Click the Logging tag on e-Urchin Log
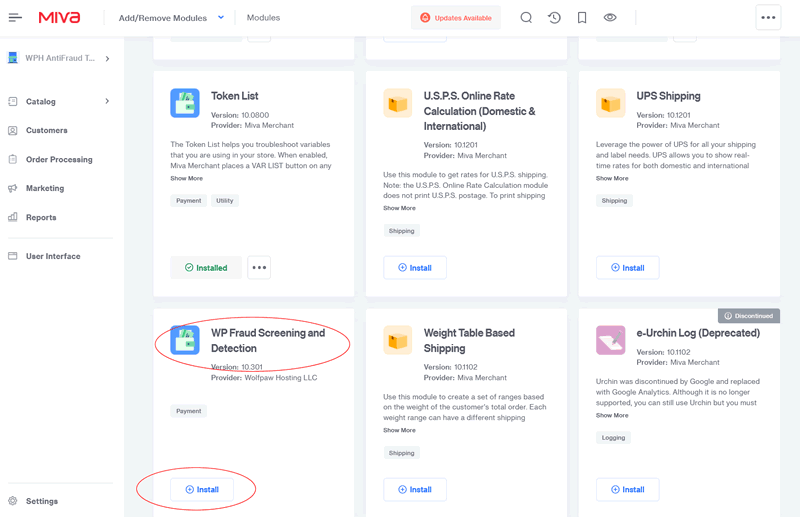Screen dimensions: 800x517 pyautogui.click(x=613, y=437)
